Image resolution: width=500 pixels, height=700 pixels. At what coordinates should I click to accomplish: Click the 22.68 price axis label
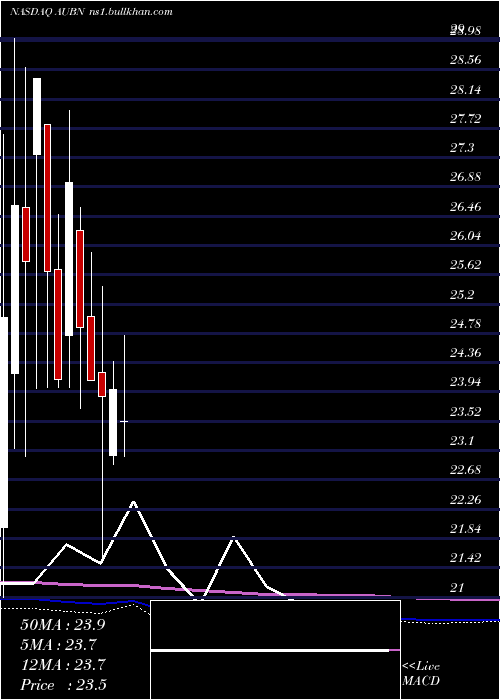466,470
